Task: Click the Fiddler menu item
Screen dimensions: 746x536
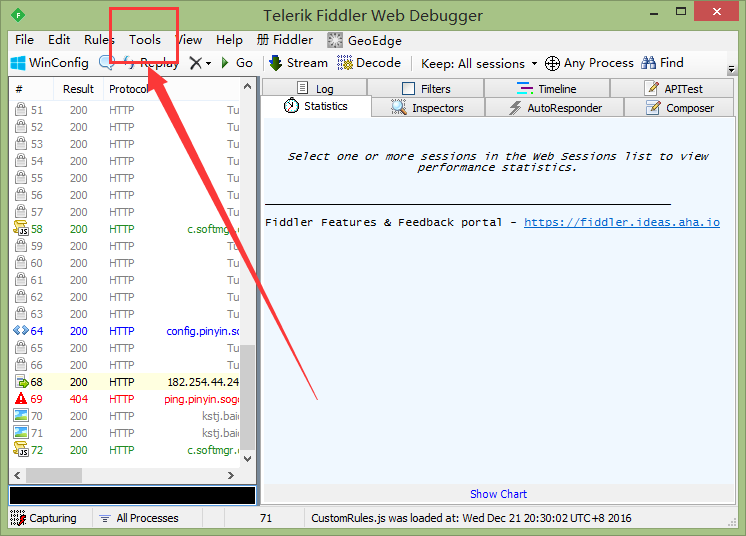Action: coord(285,40)
